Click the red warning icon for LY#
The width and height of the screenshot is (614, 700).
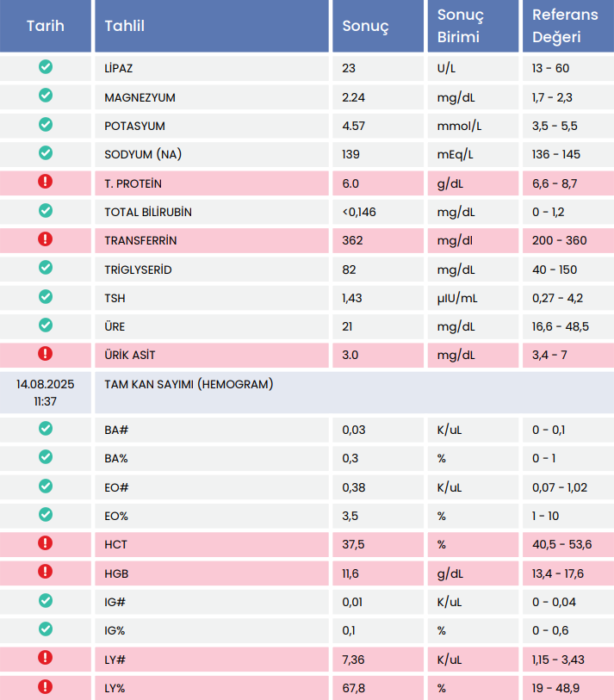click(x=46, y=658)
